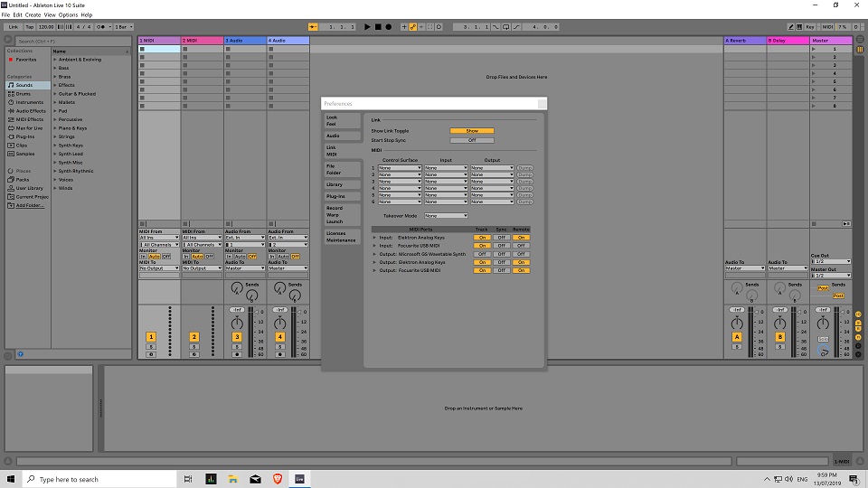
Task: Expand Ambient & Evolving sounds folder
Action: click(55, 60)
